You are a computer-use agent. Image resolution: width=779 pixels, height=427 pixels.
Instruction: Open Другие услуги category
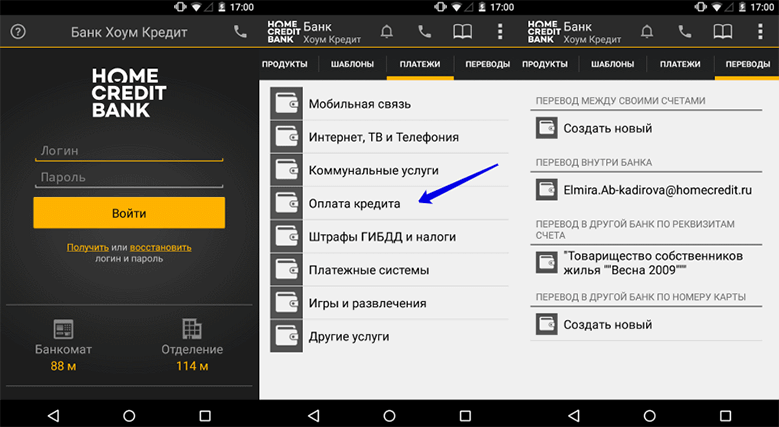pyautogui.click(x=389, y=337)
